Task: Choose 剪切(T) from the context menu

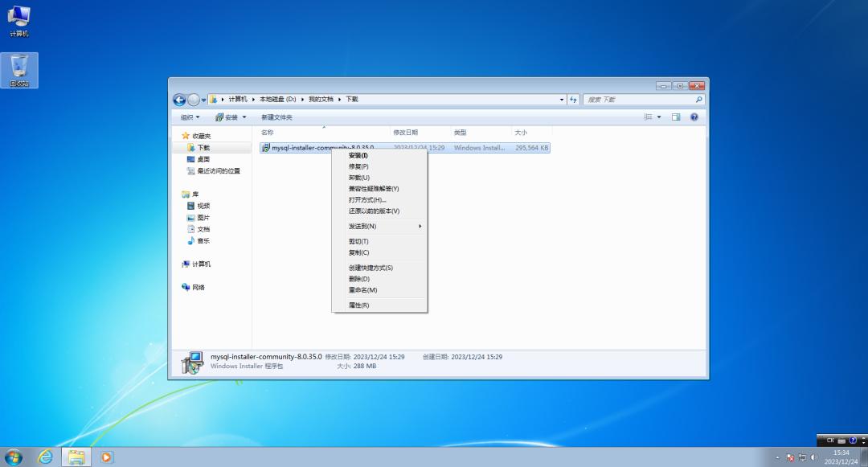Action: click(x=379, y=241)
